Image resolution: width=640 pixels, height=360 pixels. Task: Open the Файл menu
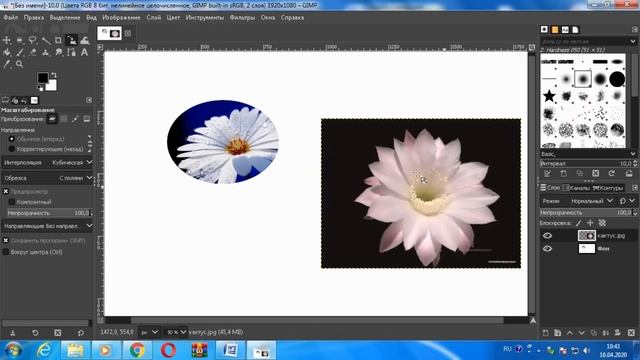tap(11, 18)
